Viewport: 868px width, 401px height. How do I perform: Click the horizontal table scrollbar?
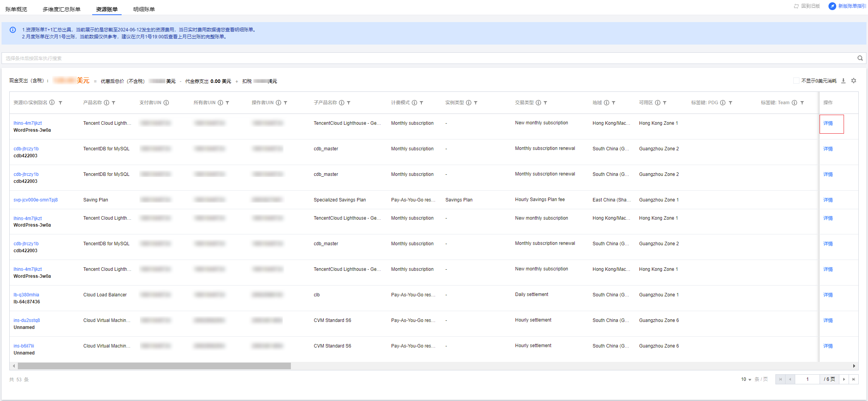154,366
